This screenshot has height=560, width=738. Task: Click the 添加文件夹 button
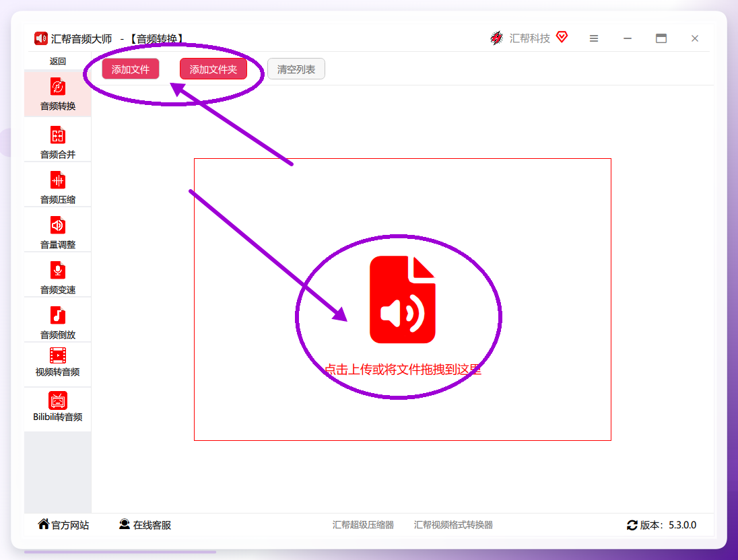click(x=213, y=69)
